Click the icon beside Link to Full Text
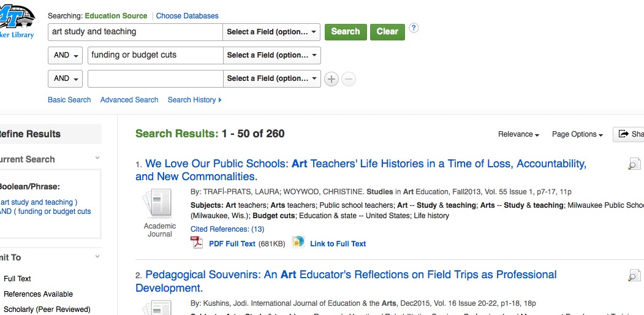The height and width of the screenshot is (315, 644). pos(298,242)
